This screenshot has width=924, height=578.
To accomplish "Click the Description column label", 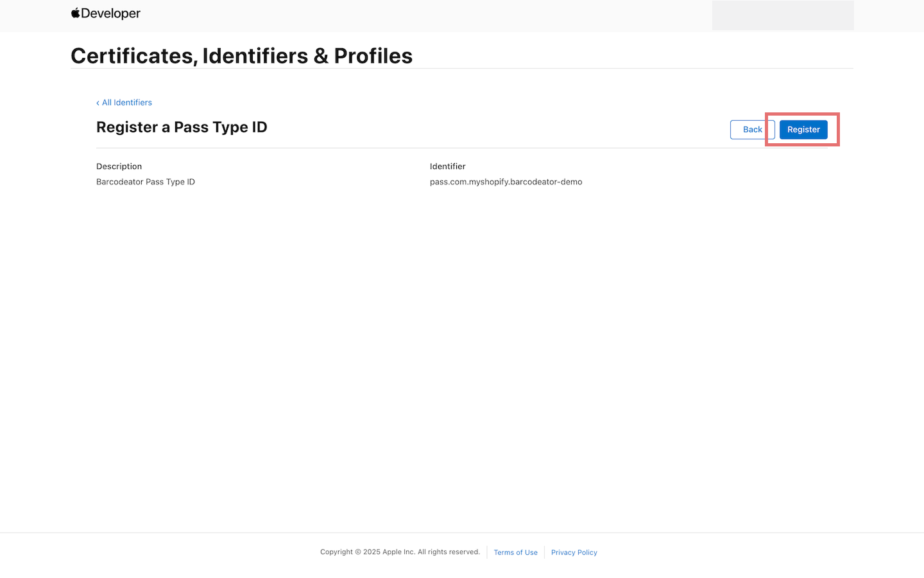I will click(x=119, y=166).
